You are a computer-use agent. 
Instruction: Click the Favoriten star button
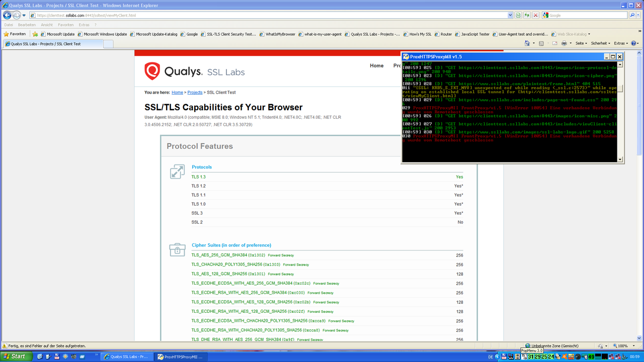[x=15, y=34]
